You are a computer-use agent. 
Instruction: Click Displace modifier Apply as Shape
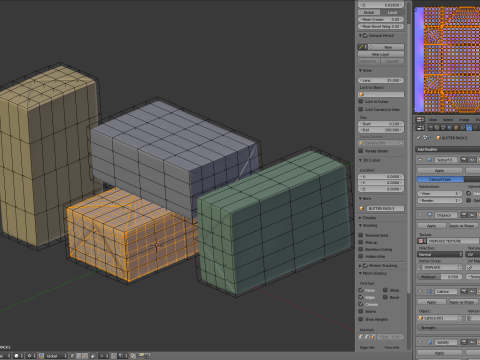[464, 226]
